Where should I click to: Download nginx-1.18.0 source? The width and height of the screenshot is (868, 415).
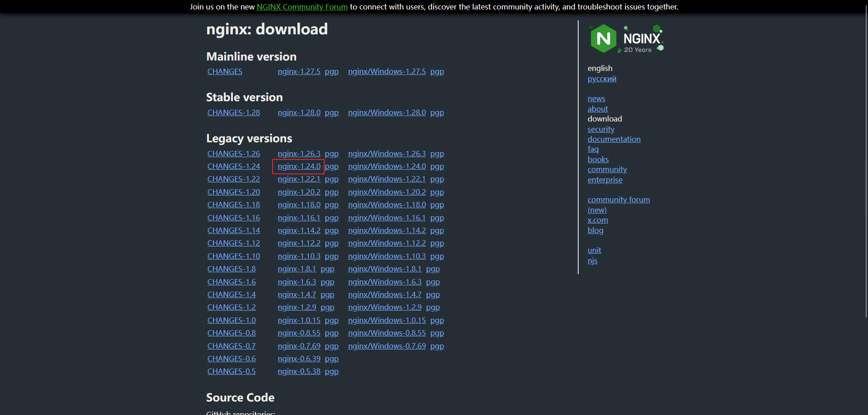click(x=299, y=205)
